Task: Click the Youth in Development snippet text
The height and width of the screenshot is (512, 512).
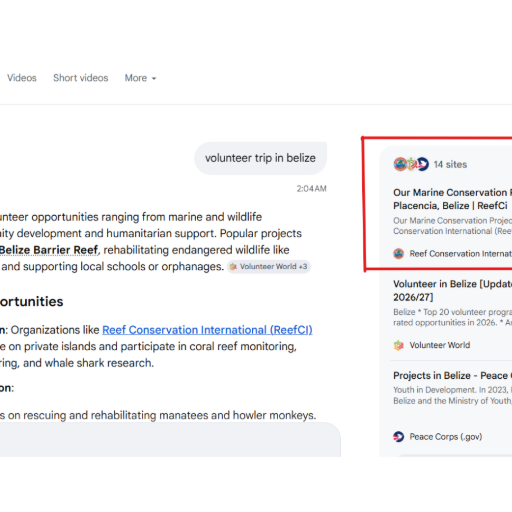Action: tap(452, 395)
